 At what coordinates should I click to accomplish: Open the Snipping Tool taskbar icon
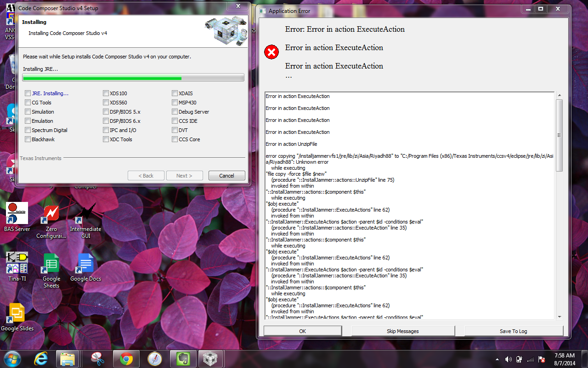97,359
